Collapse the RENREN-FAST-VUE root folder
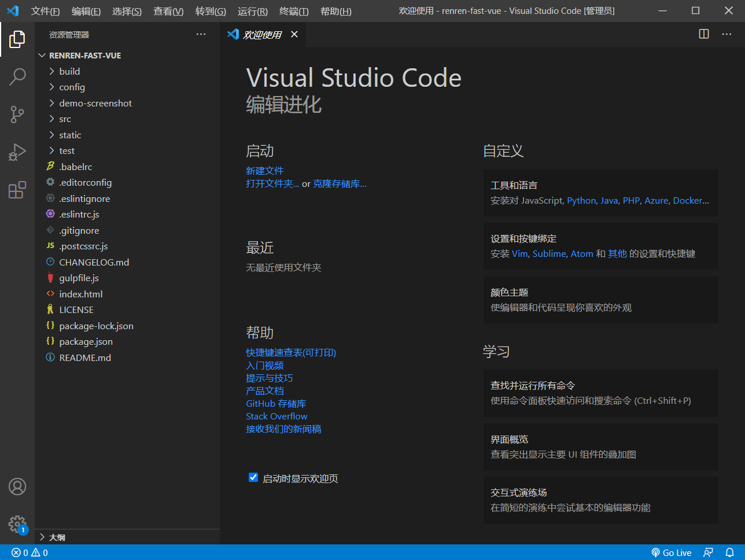This screenshot has width=745, height=560. (x=127, y=56)
